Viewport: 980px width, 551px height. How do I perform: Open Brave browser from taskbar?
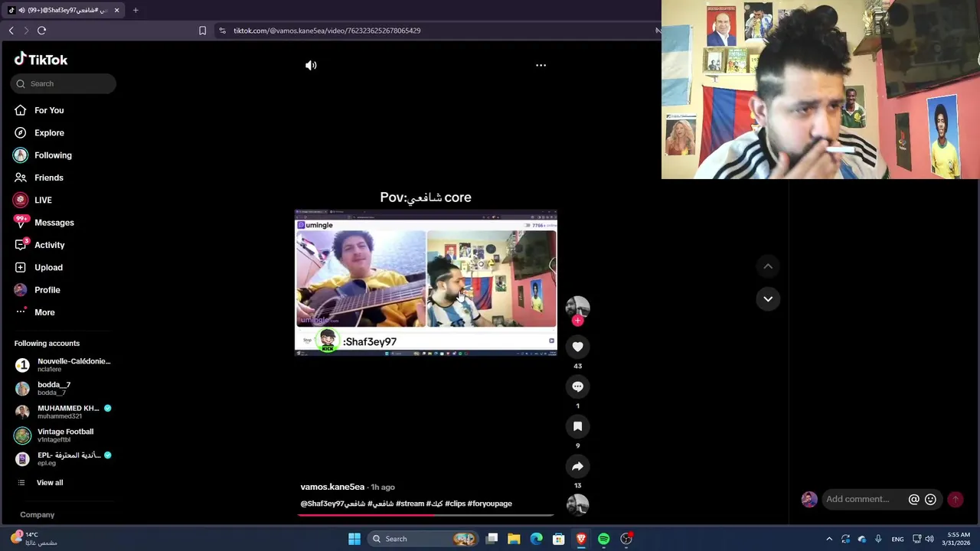(581, 539)
